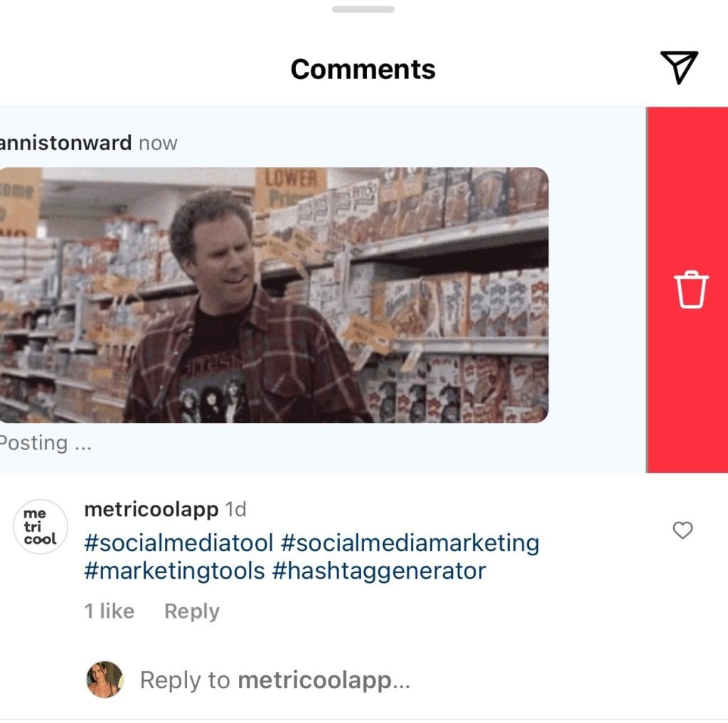Select the annistonward username

64,142
